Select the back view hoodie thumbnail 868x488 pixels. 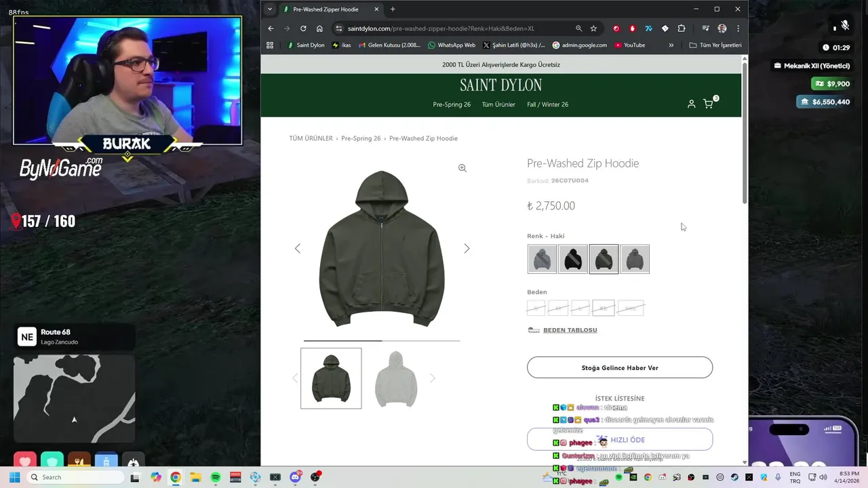pos(396,378)
